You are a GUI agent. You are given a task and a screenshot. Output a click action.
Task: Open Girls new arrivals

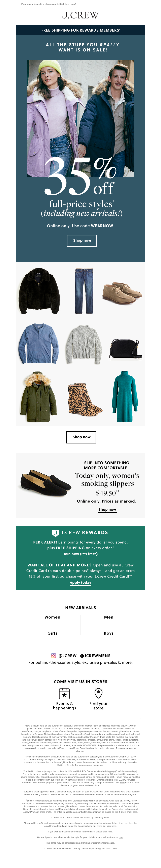pos(52,633)
